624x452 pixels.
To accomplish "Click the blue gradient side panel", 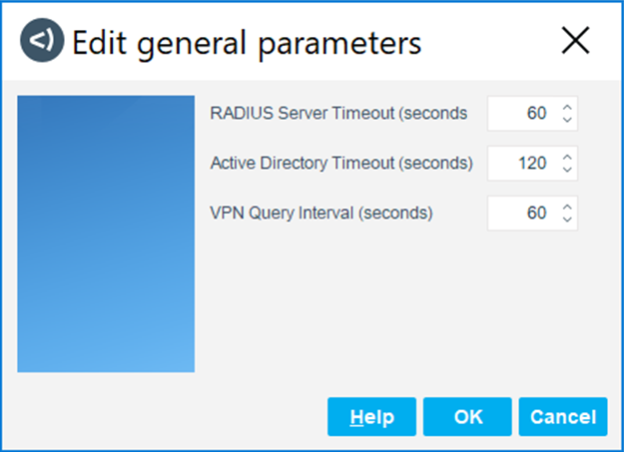I will point(106,234).
